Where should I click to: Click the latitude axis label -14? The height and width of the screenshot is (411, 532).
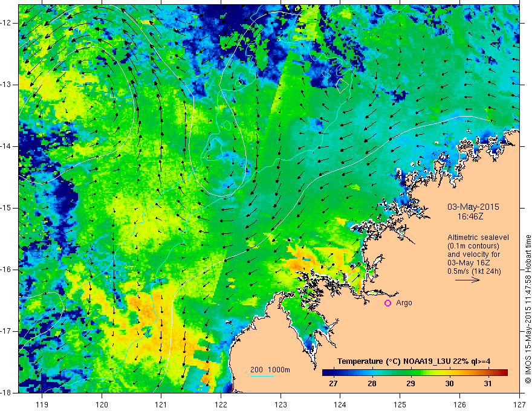click(6, 146)
